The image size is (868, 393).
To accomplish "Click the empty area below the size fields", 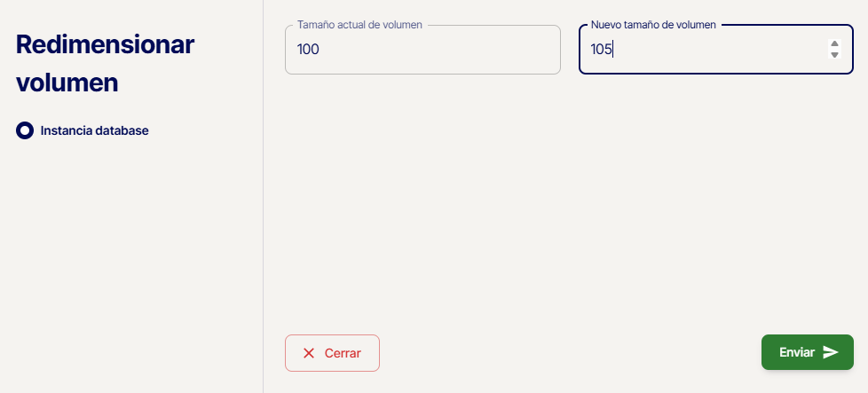I will coord(568,204).
